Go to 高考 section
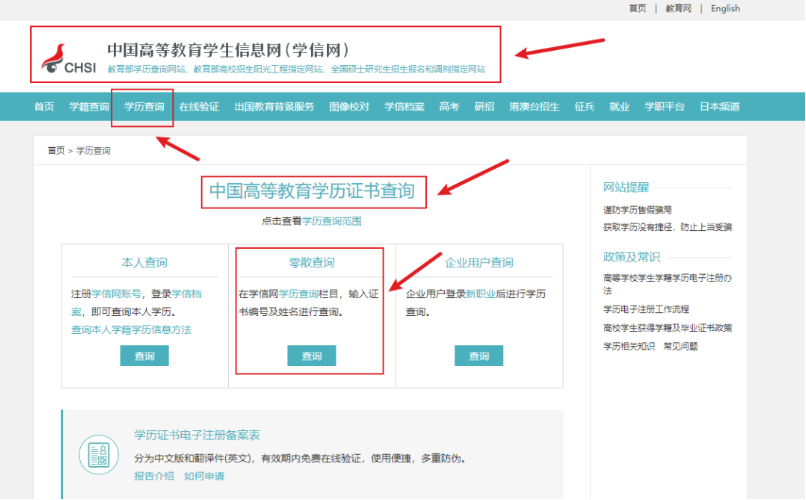 point(449,106)
